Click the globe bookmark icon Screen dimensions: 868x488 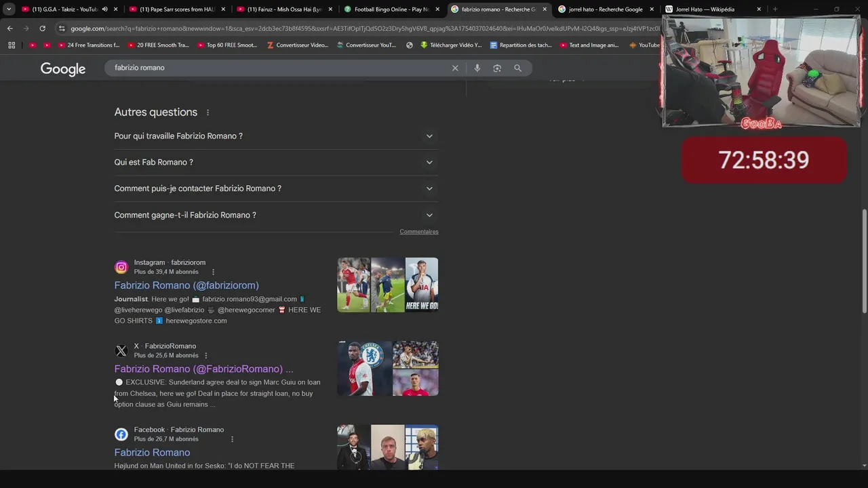[410, 45]
